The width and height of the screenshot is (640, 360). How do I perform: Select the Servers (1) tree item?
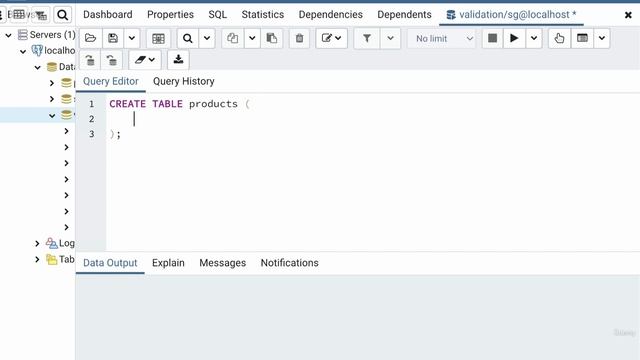click(47, 35)
